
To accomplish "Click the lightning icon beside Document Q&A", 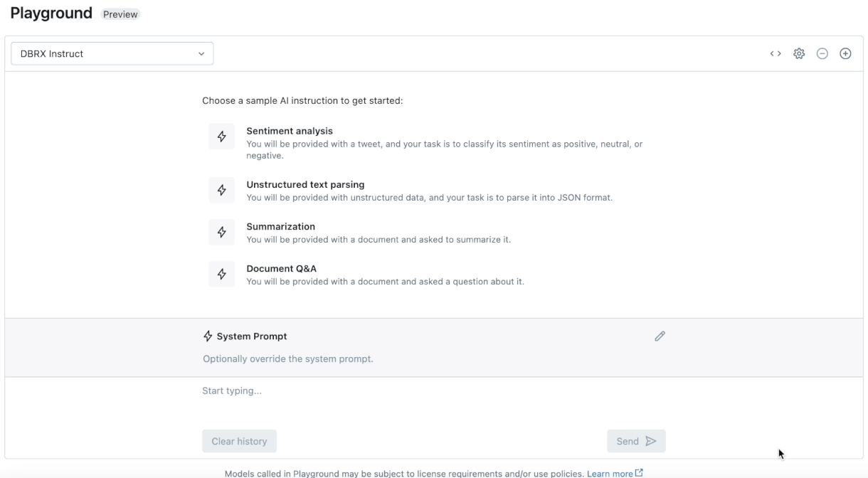I will click(221, 274).
